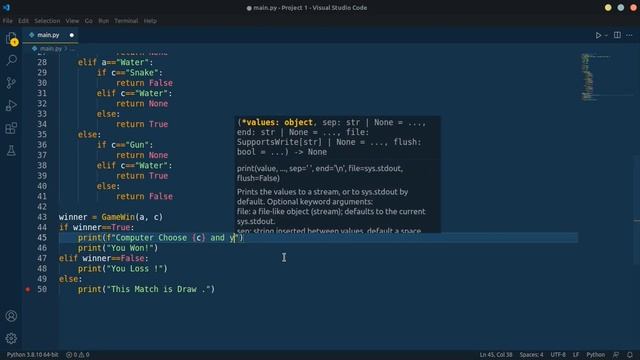Click line number 43 in the gutter

tap(42, 217)
